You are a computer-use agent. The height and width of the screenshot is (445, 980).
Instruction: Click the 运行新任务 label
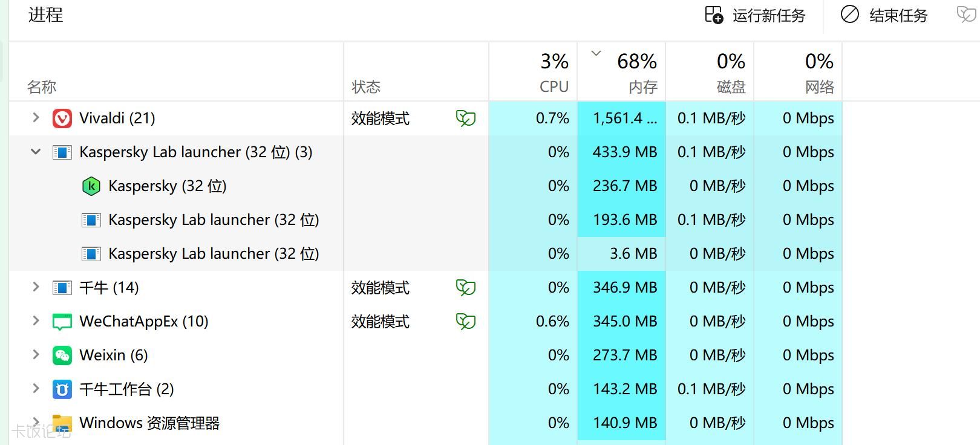769,16
